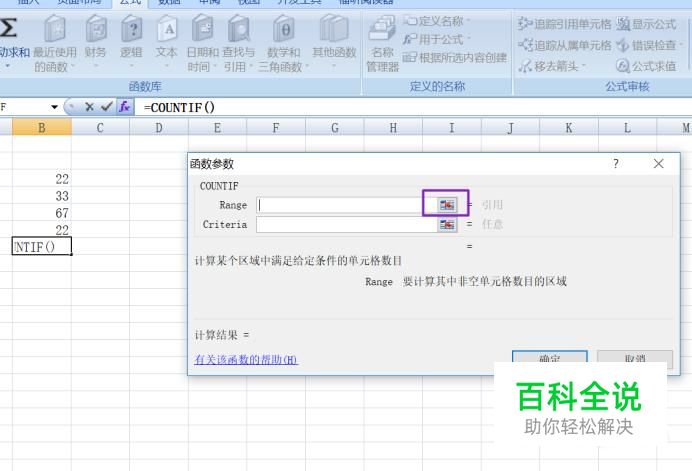Image resolution: width=692 pixels, height=471 pixels.
Task: Select column E header
Action: click(217, 128)
